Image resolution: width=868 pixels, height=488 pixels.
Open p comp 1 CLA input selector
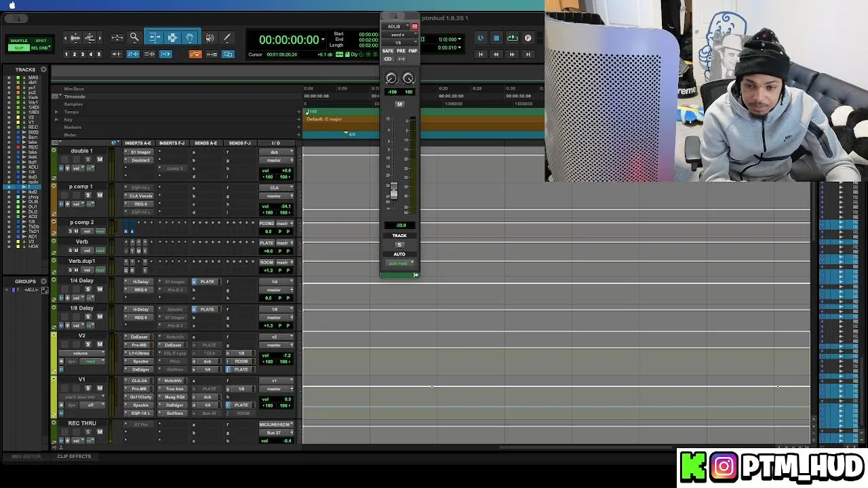[x=275, y=188]
